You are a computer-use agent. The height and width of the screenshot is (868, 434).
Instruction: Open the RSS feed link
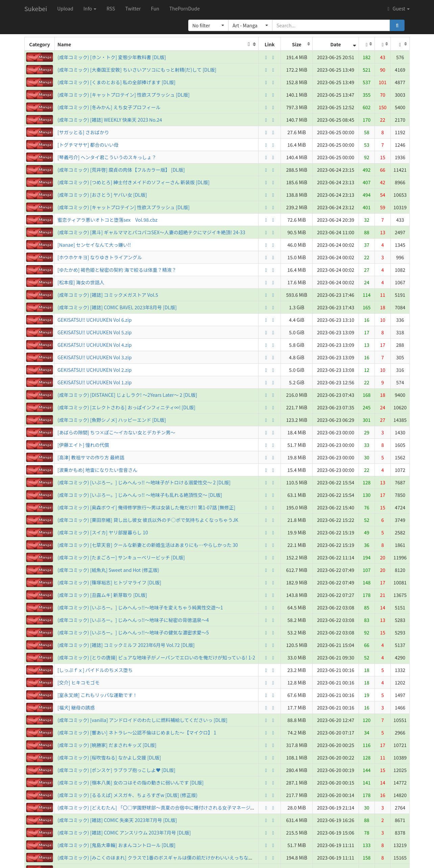111,8
